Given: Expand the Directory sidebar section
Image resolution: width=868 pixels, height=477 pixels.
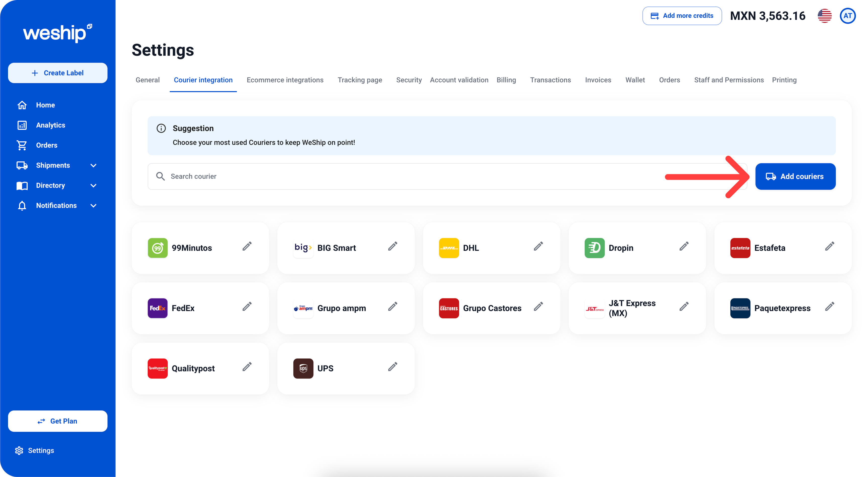Looking at the screenshot, I should click(94, 186).
